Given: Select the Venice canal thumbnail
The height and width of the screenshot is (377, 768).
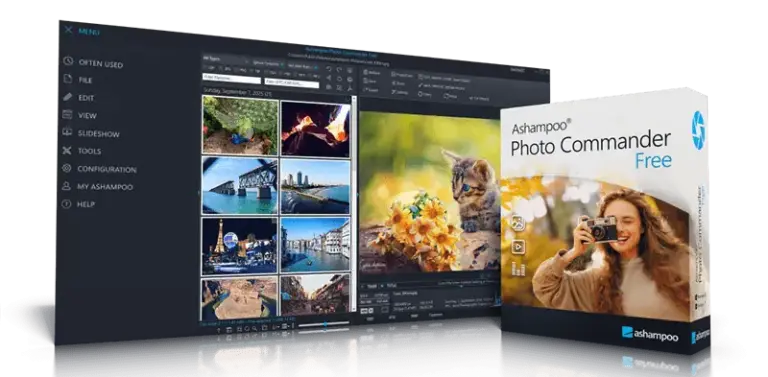Looking at the screenshot, I should (315, 244).
